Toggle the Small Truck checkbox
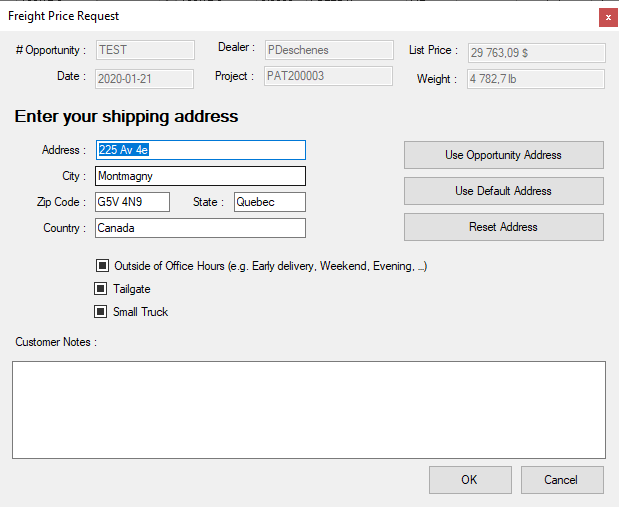The width and height of the screenshot is (619, 507). coord(100,312)
